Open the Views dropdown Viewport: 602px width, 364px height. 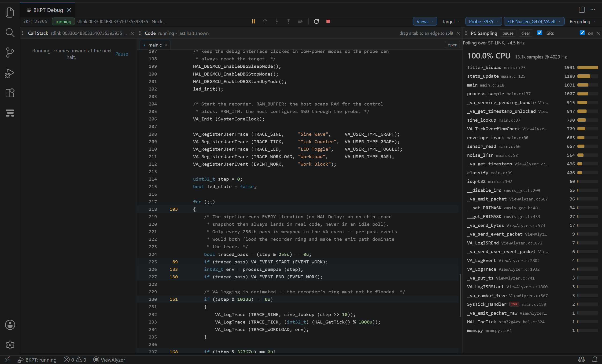coord(425,22)
